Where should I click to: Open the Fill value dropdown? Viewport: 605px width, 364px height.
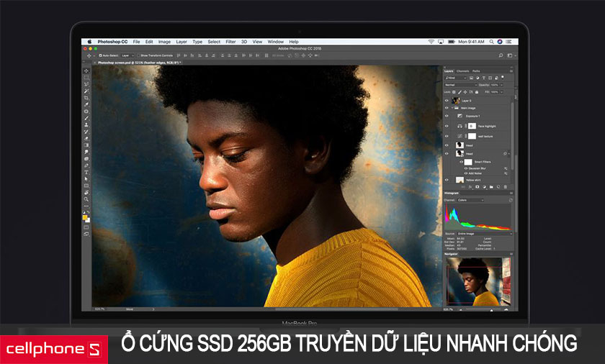(x=501, y=92)
